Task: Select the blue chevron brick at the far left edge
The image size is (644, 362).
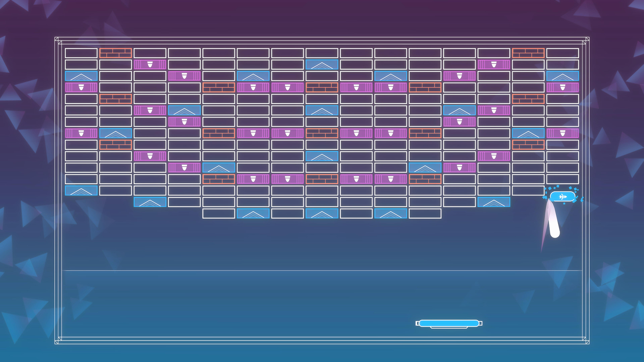Action: tap(81, 76)
